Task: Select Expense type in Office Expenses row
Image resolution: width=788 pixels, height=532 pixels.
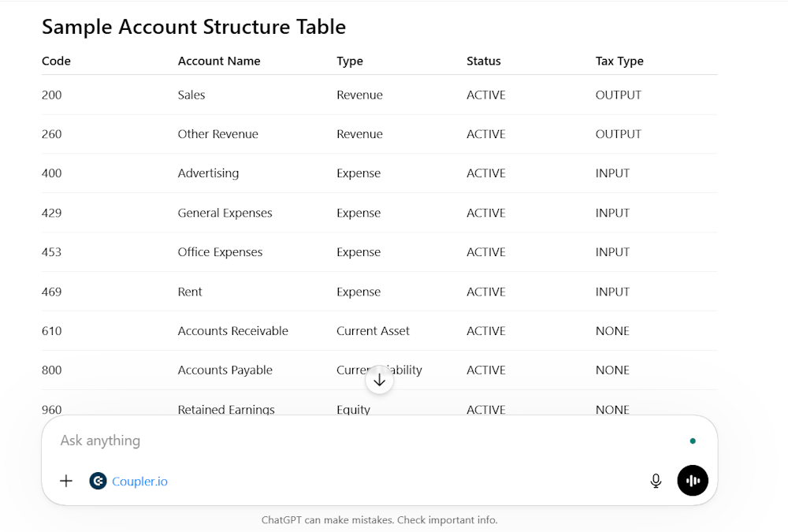Action: (x=359, y=252)
